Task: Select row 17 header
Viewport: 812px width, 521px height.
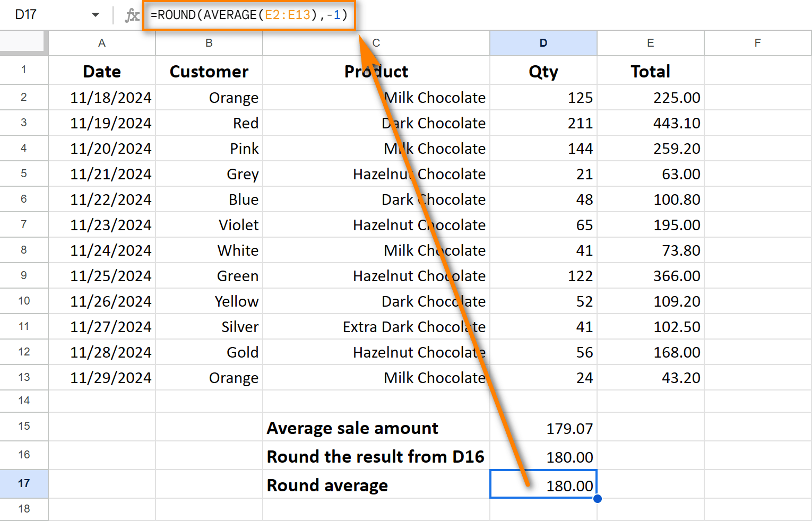Action: (x=24, y=483)
